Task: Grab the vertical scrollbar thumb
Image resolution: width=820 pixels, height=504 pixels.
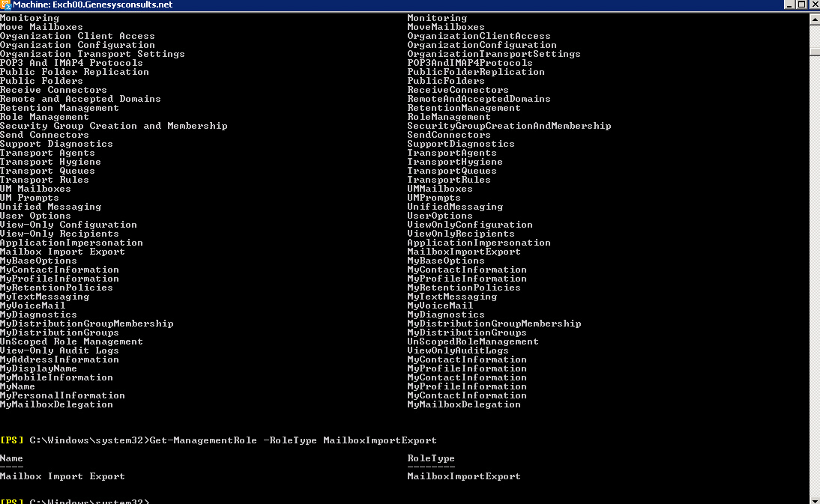Action: [814, 52]
